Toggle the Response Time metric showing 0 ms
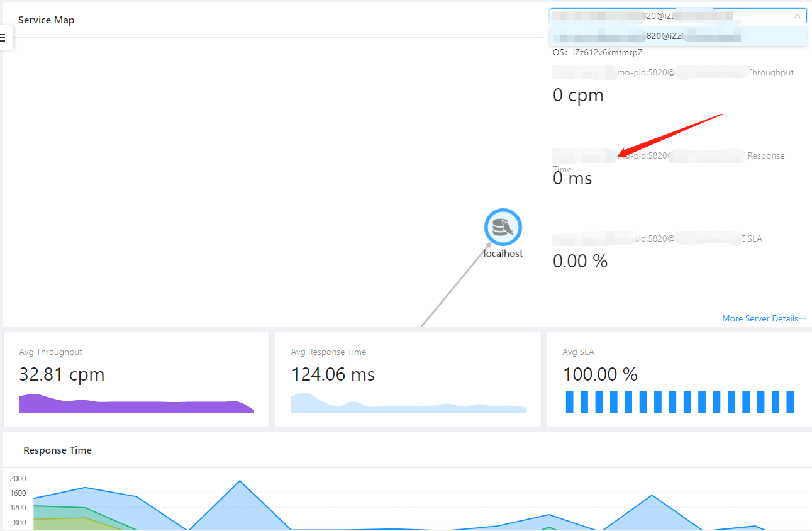The height and width of the screenshot is (531, 812). click(x=572, y=178)
